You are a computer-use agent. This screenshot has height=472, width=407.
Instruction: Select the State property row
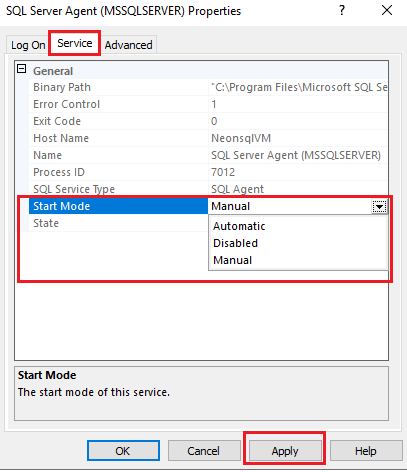pyautogui.click(x=118, y=223)
